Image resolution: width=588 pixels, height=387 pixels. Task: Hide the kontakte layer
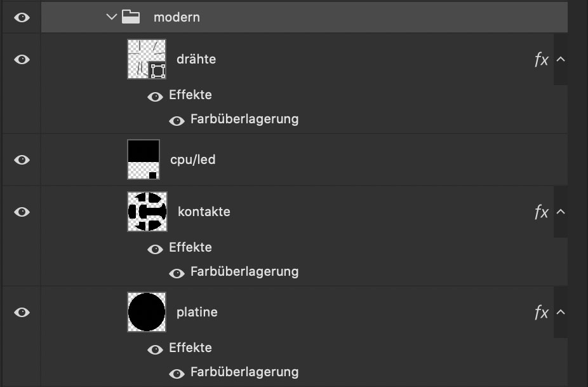22,212
